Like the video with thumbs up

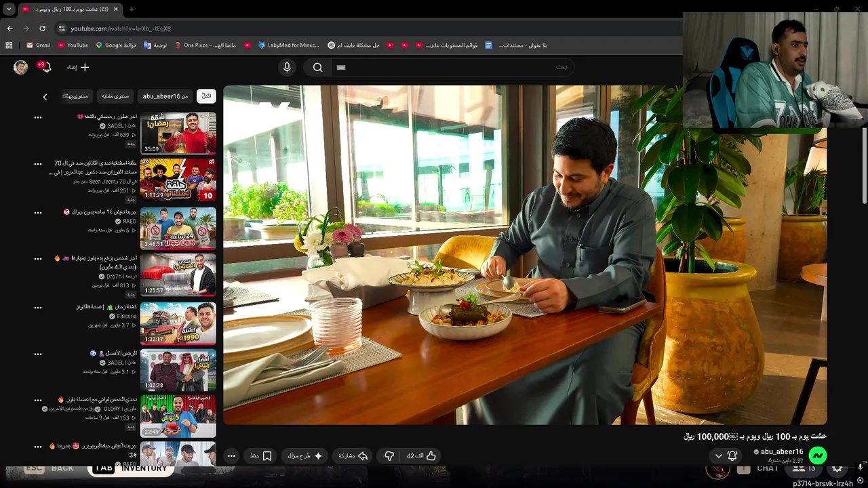coord(421,456)
